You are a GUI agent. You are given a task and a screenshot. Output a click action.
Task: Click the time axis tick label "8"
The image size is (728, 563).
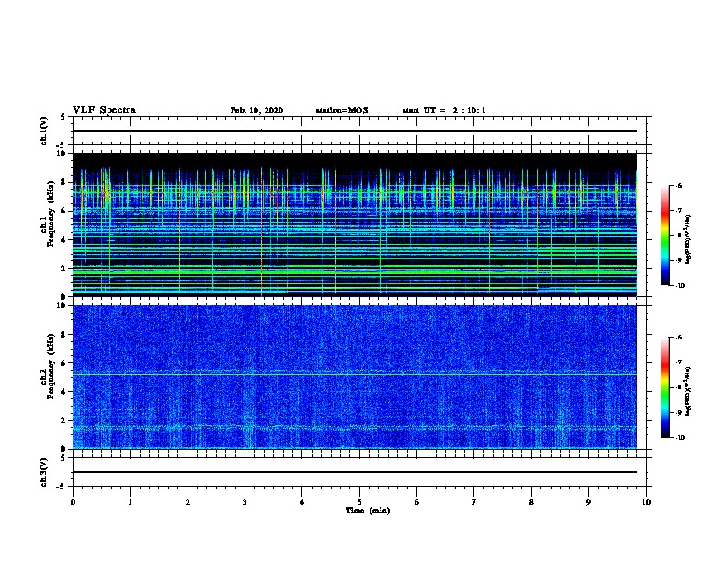pyautogui.click(x=531, y=502)
